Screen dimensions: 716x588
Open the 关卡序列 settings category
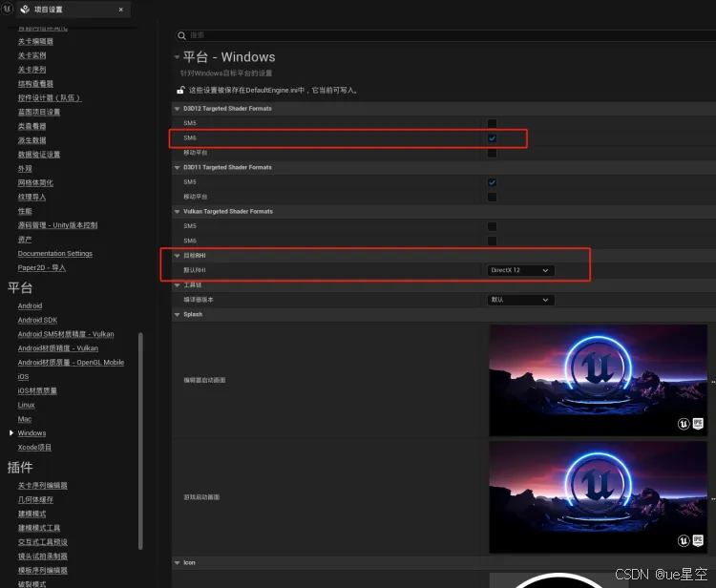click(32, 70)
